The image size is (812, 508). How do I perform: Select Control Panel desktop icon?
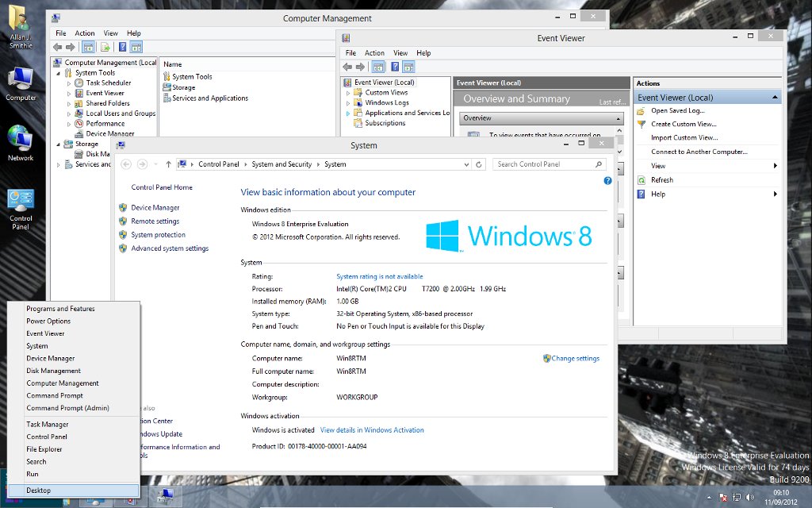click(x=21, y=210)
